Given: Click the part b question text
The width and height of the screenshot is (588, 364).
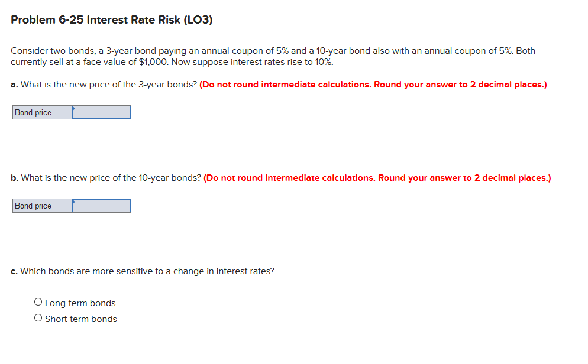Looking at the screenshot, I should coord(106,178).
